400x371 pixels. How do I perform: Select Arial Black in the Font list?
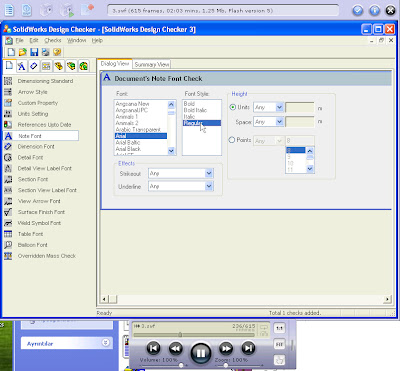click(128, 149)
